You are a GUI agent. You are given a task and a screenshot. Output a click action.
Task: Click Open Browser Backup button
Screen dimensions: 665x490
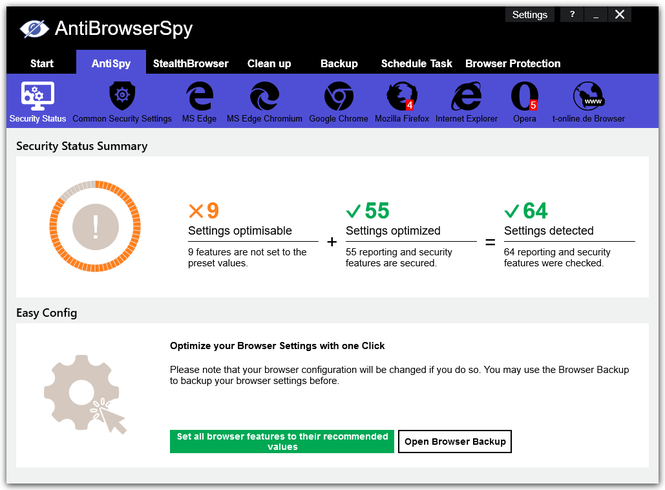click(455, 441)
